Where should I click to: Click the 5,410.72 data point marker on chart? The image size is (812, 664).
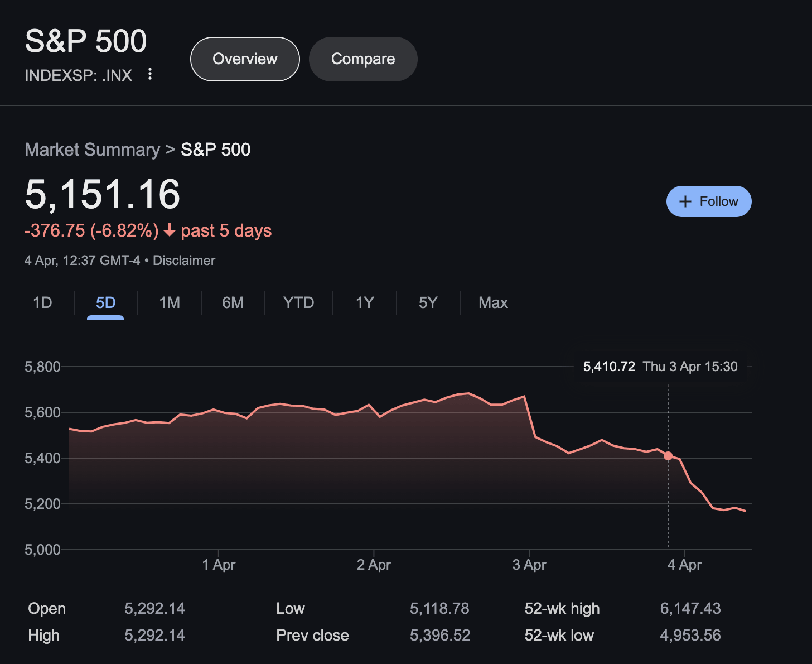coord(668,456)
